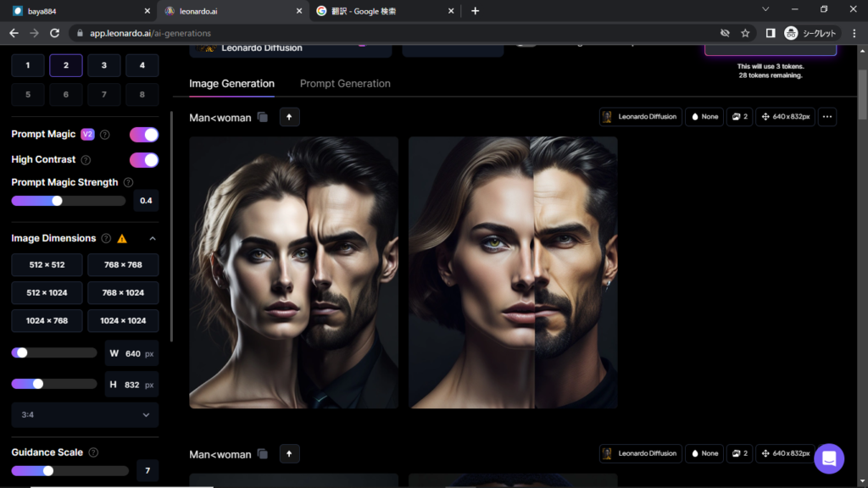Click the Prompt Magic help icon
Viewport: 868px width, 488px height.
pos(105,135)
